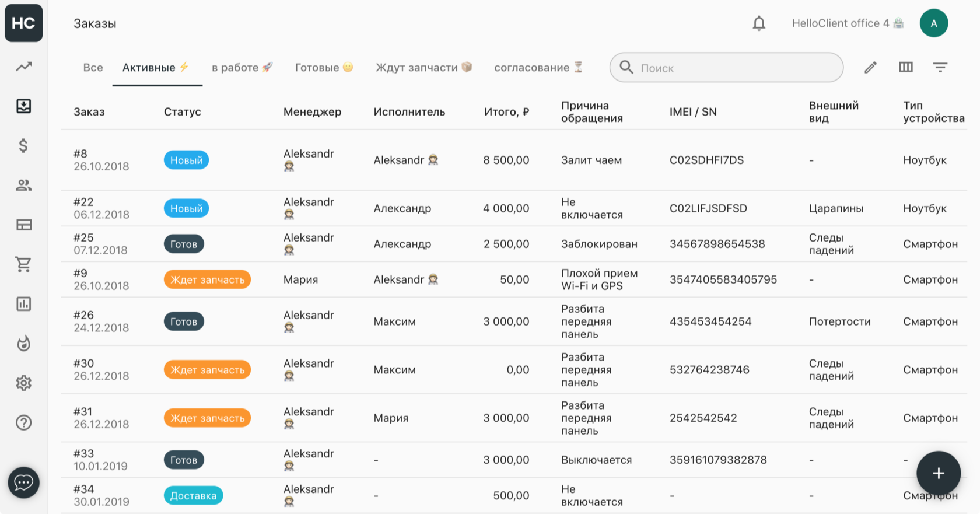Screen dimensions: 980x514
Task: Click Готов status badge of order #26
Action: click(184, 321)
